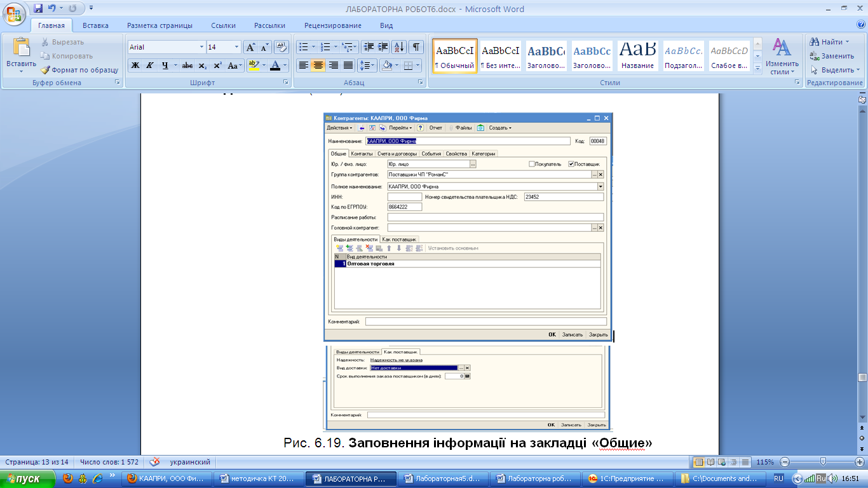Toggle center alignment
Screen dimensions: 868x488
[318, 65]
